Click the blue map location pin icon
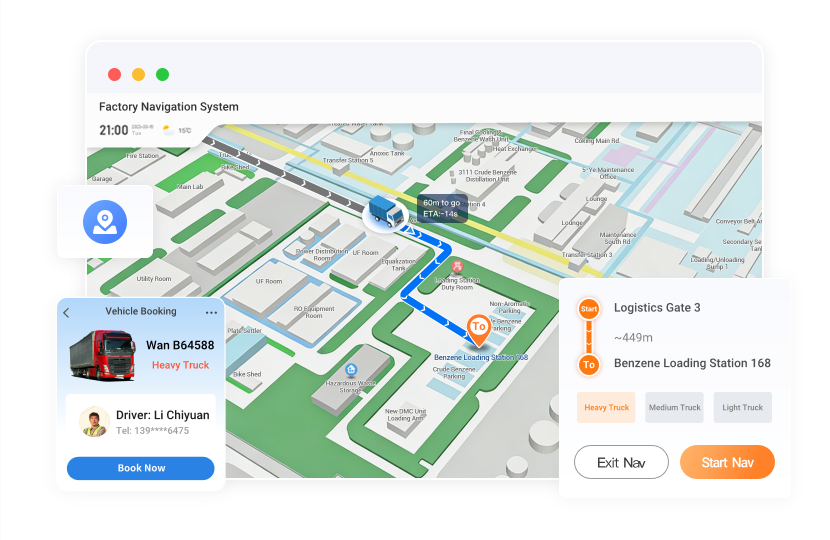 pos(105,221)
